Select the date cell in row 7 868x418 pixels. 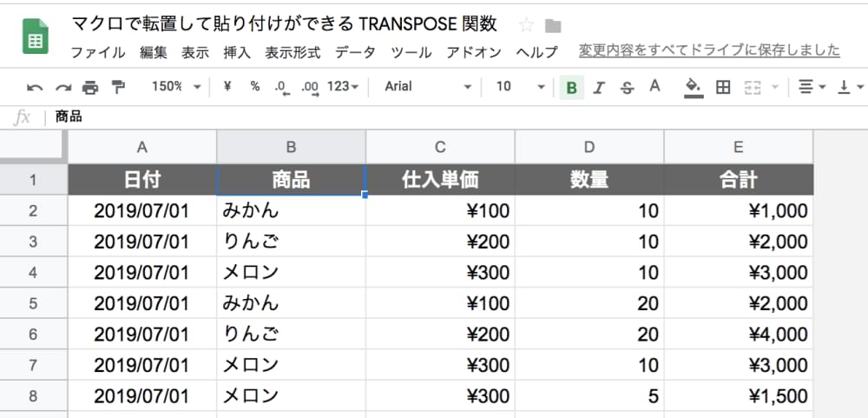142,365
